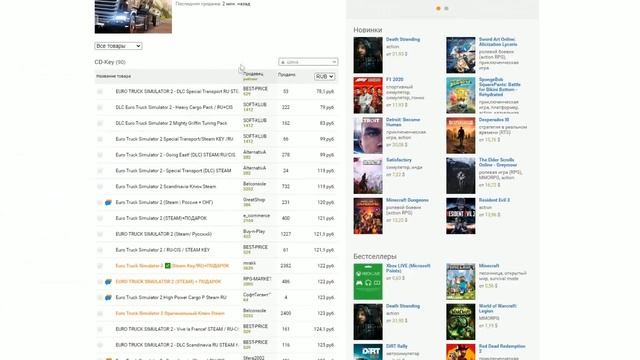Open the Minecraft thumbnail under Бестселлеры
The image size is (640, 360).
(x=460, y=282)
